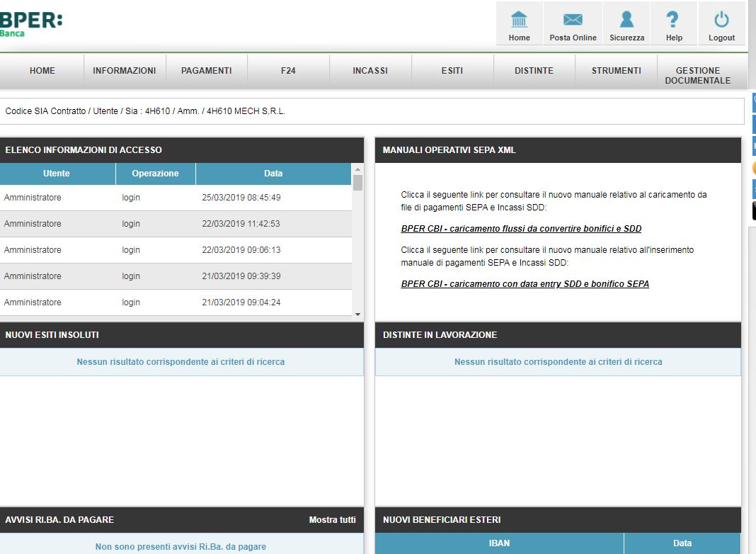Open the data entry SDD manual link

click(x=525, y=284)
